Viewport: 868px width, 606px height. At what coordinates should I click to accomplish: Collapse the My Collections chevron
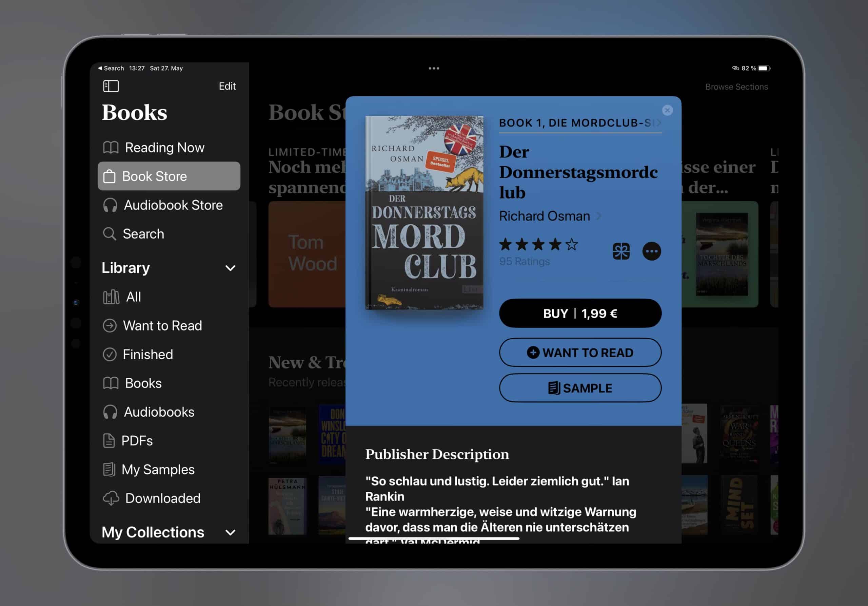tap(230, 533)
